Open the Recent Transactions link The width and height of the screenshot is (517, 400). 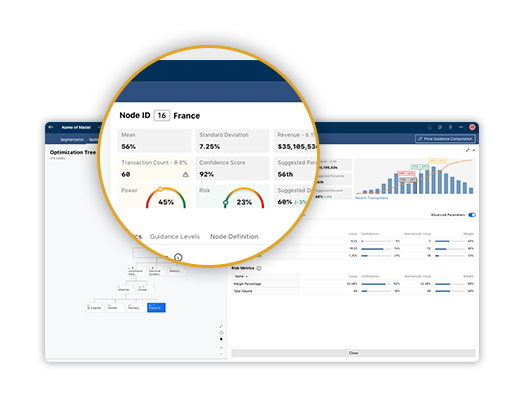click(371, 198)
